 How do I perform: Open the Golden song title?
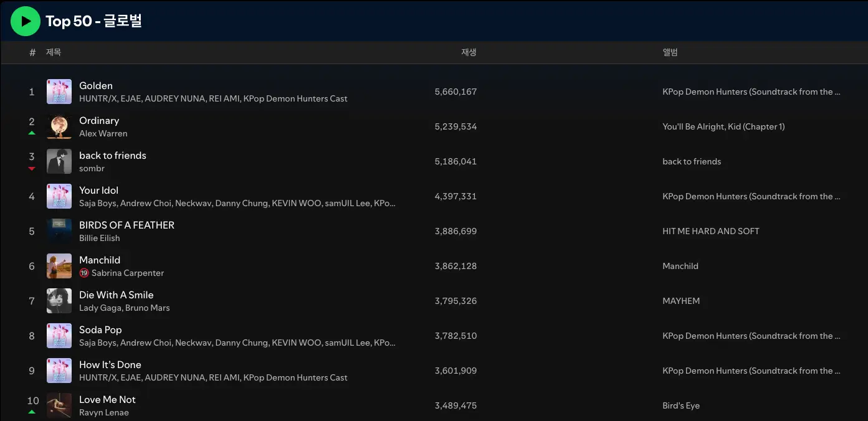pyautogui.click(x=96, y=85)
